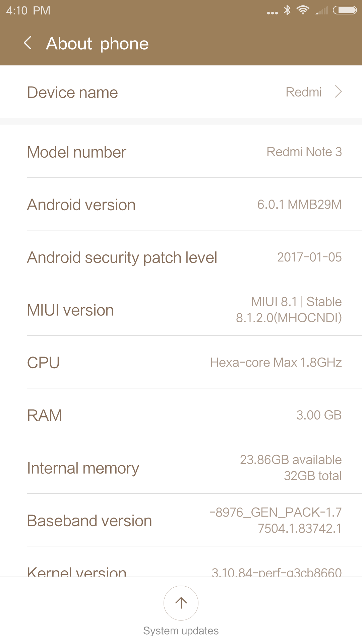Tap the cellular signal strength icon
The image size is (362, 644).
tap(322, 11)
